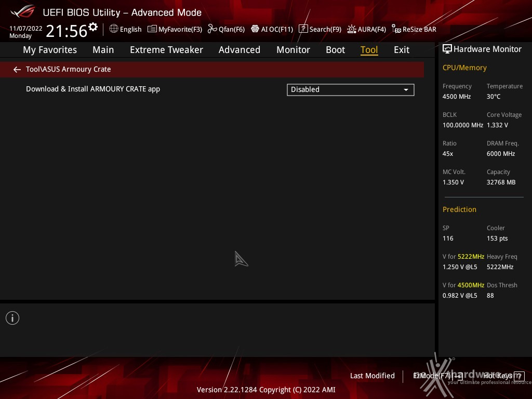
Task: Click the Tool\ASUS Armoury Crate breadcrumb
Action: 68,69
